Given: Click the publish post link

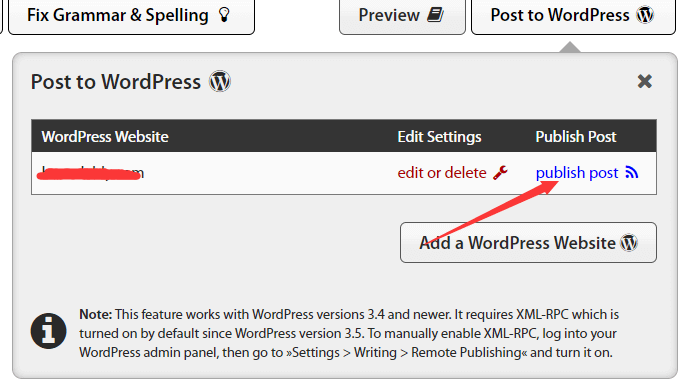Looking at the screenshot, I should click(x=577, y=173).
